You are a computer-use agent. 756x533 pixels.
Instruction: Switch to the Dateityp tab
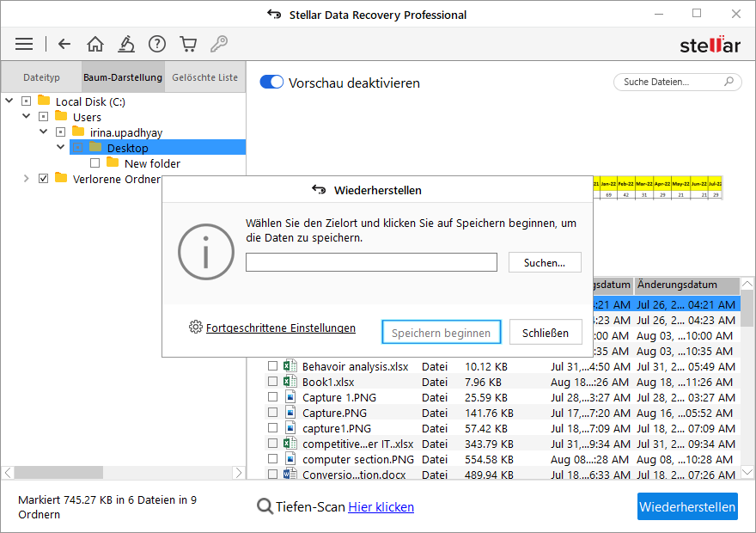pos(41,77)
